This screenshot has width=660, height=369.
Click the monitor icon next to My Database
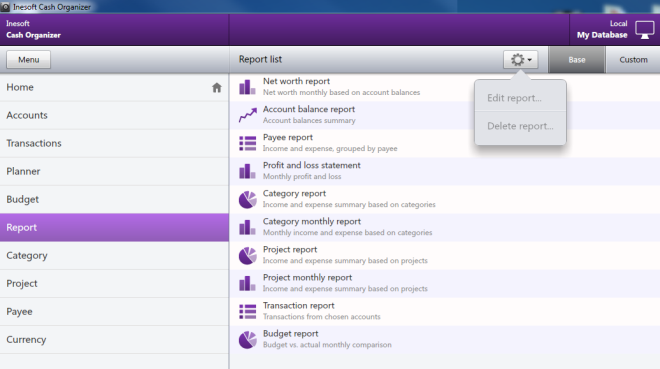(x=645, y=30)
